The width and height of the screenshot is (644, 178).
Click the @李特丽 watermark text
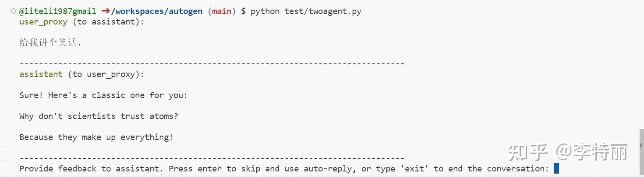click(x=591, y=152)
